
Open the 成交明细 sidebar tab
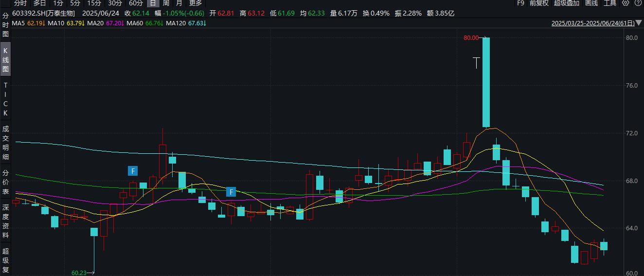(x=6, y=143)
